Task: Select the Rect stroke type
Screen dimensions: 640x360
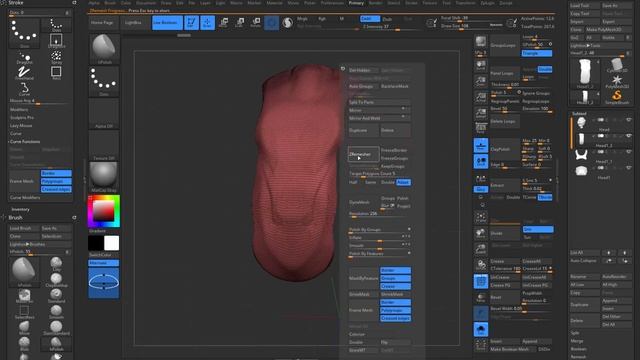Action: coord(56,73)
